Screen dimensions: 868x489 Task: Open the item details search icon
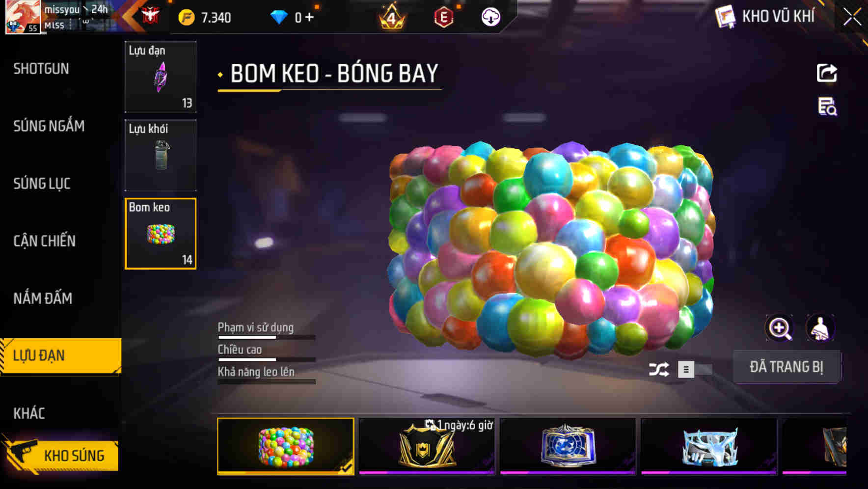coord(827,107)
